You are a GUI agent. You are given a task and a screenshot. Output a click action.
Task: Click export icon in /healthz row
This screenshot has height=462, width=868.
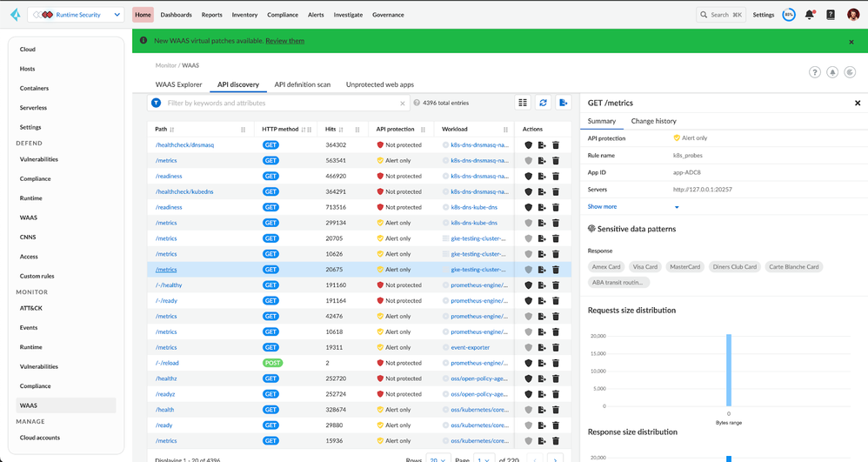pos(542,378)
